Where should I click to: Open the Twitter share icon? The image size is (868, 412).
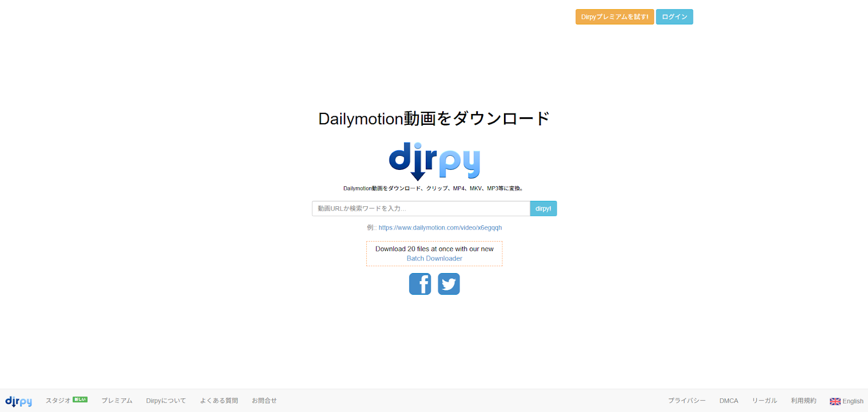449,284
